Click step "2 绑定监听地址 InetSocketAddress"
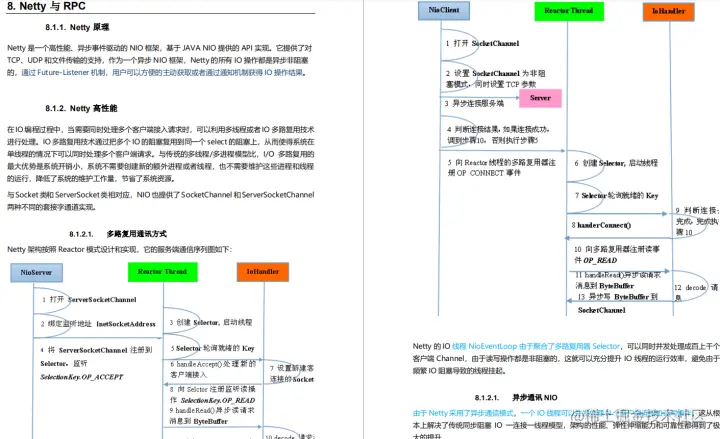Screen dimensions: 720x439 98,324
